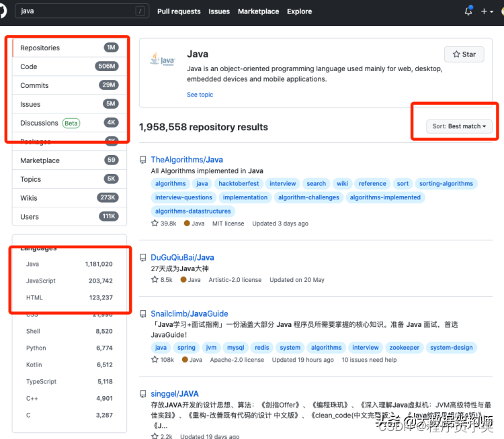Click the algorithm-challenges topic tag
Viewport: 504px width, 439px height.
308,197
